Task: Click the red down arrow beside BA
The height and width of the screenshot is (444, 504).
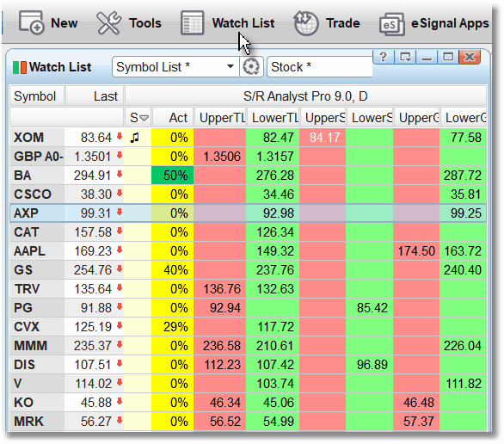Action: pos(120,175)
